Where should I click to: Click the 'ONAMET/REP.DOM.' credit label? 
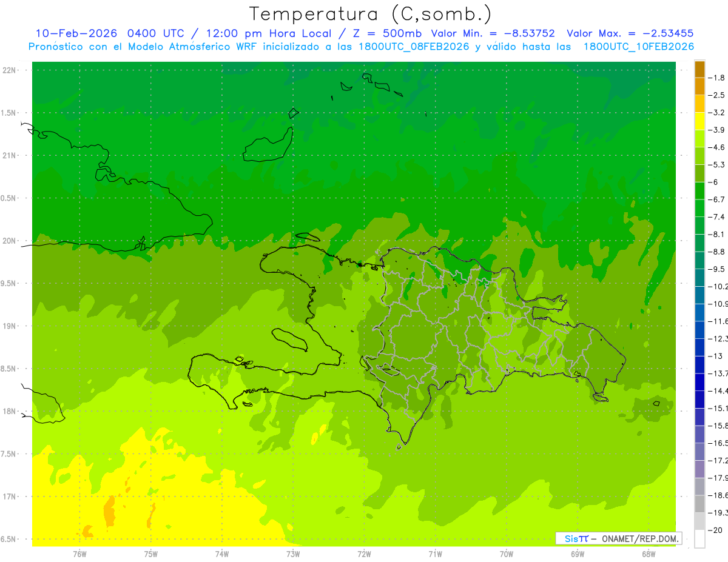(639, 538)
